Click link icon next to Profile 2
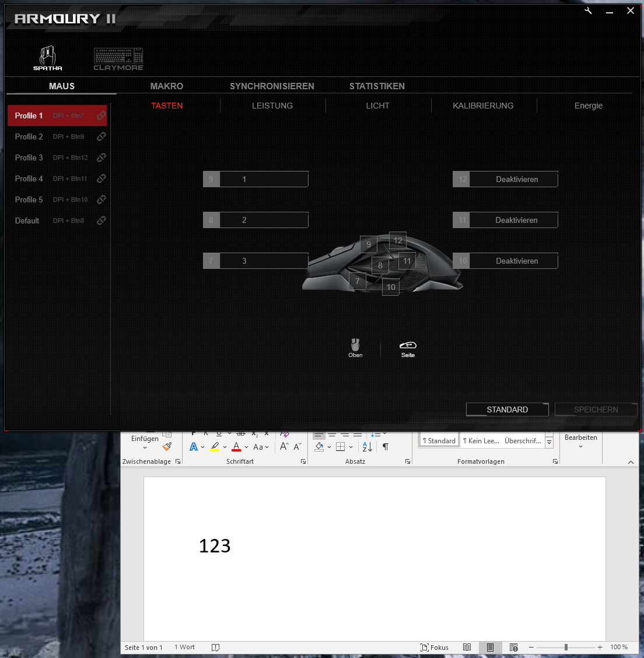644x658 pixels. [101, 136]
